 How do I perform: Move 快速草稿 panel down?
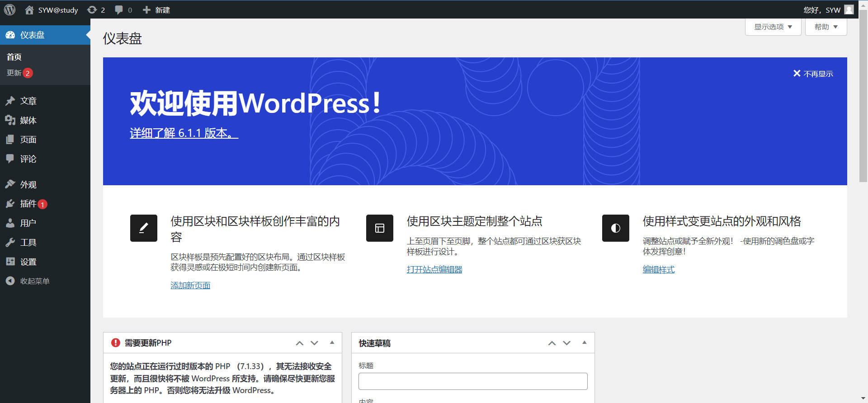(566, 343)
